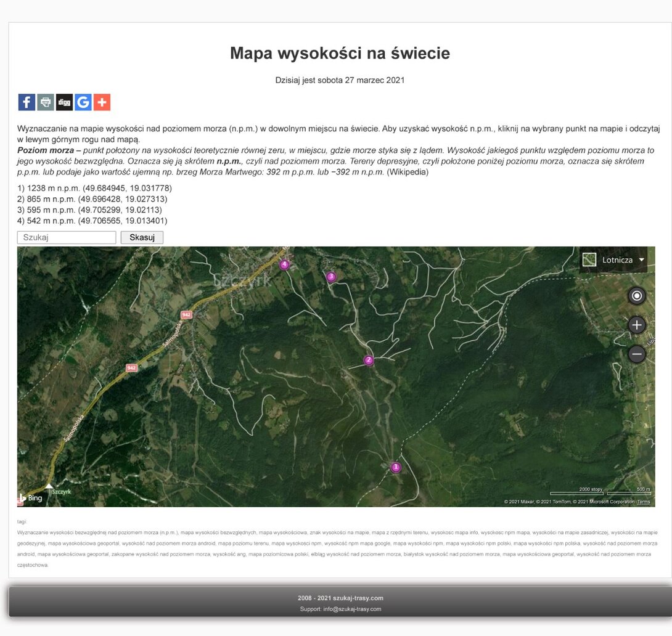Click the Mapa wysokości na świecie heading
672x636 pixels.
[x=340, y=53]
